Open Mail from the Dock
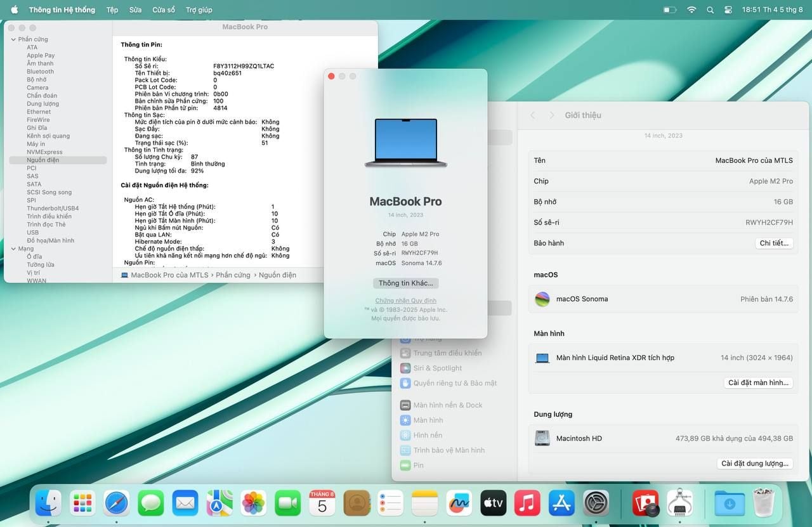Image resolution: width=812 pixels, height=527 pixels. pyautogui.click(x=185, y=504)
